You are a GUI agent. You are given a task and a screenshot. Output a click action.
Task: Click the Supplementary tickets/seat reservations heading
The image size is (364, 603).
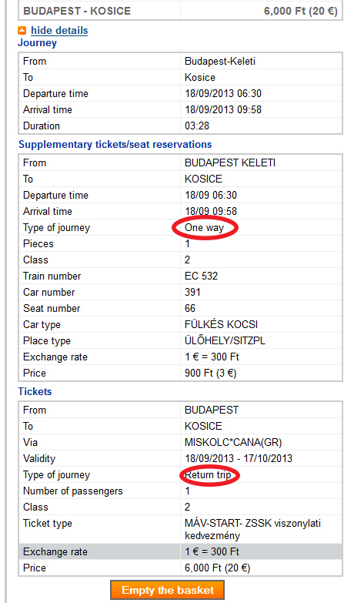click(x=115, y=145)
